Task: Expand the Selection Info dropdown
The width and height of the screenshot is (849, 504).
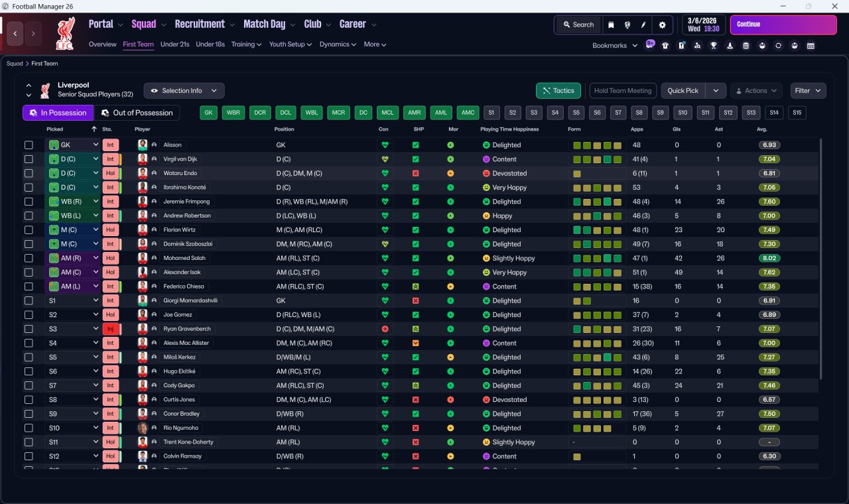Action: pos(184,91)
